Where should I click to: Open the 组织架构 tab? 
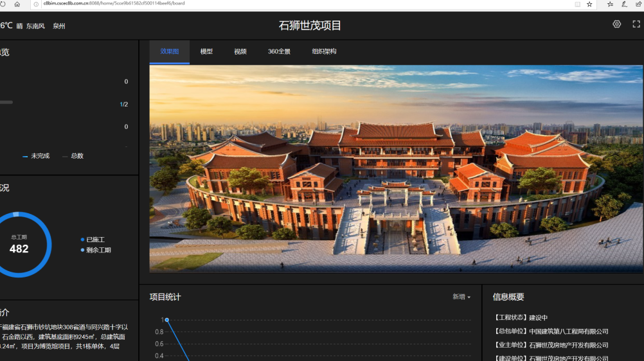click(324, 51)
